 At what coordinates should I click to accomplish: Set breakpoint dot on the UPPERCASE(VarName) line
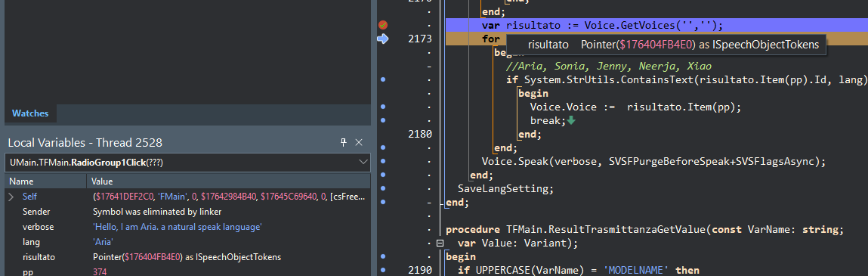pos(382,270)
